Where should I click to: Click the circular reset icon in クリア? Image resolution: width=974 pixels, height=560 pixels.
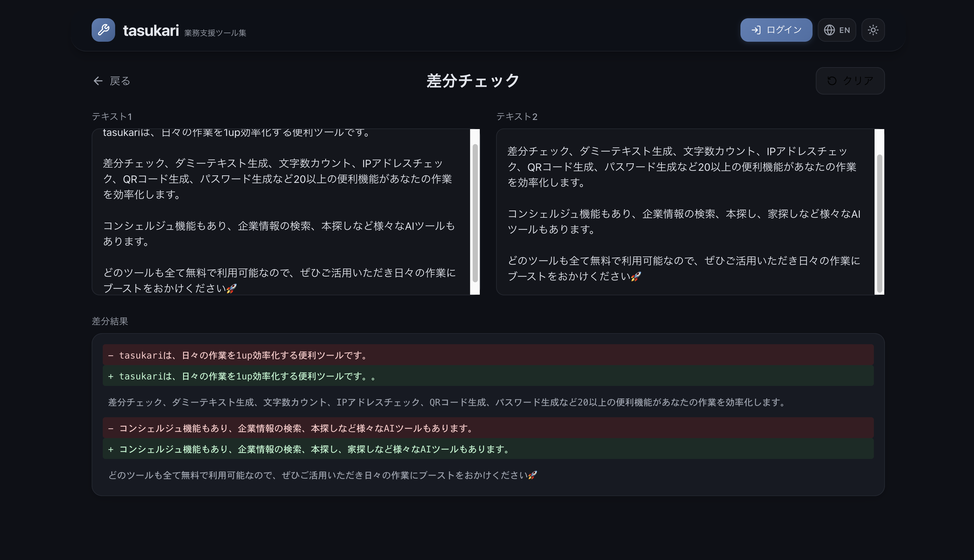[x=831, y=81]
